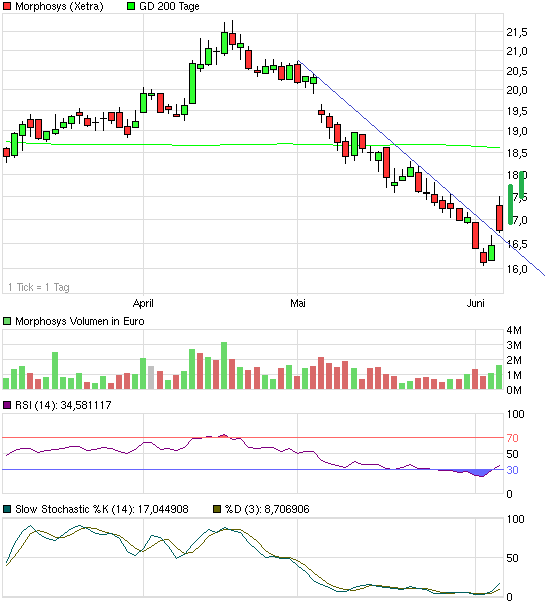
Task: Click the blue 30 RSI threshold label
Action: [513, 470]
